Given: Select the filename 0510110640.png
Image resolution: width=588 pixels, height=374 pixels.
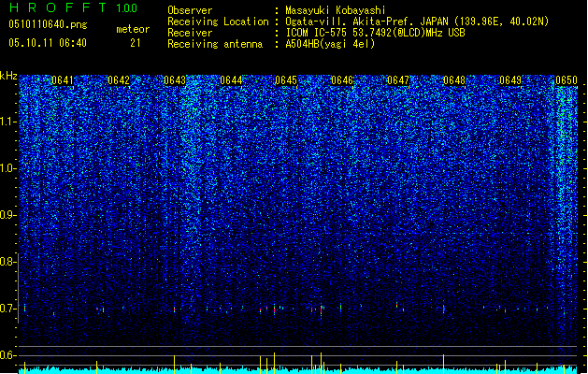Looking at the screenshot, I should point(48,24).
